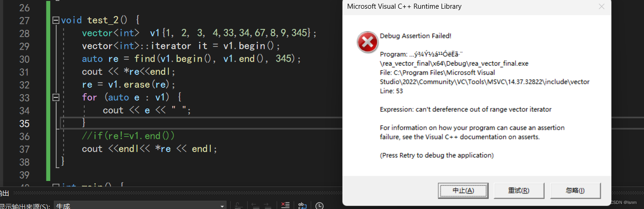Collapse the test_2 function outline

(x=56, y=20)
